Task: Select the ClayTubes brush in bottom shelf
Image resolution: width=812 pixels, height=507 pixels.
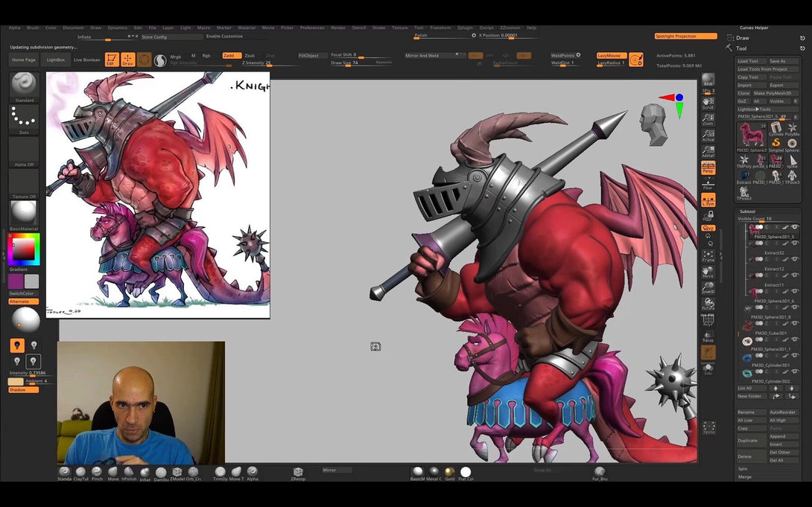Action: [x=80, y=473]
